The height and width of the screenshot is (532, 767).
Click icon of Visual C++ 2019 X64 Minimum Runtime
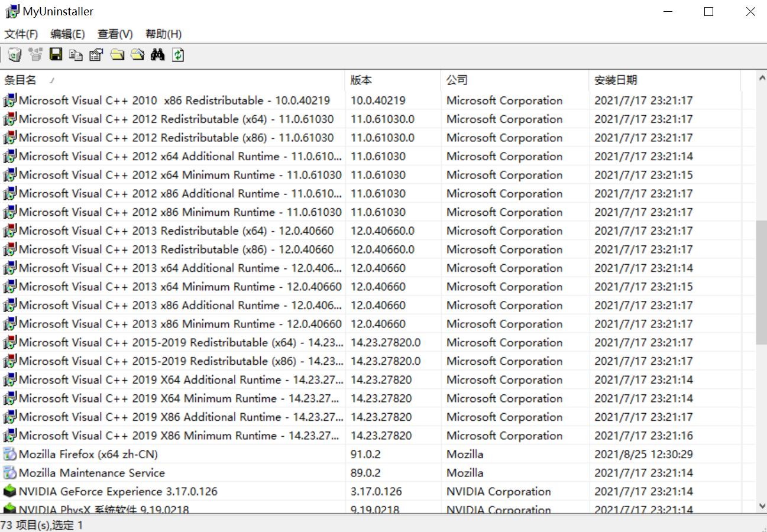click(x=10, y=398)
